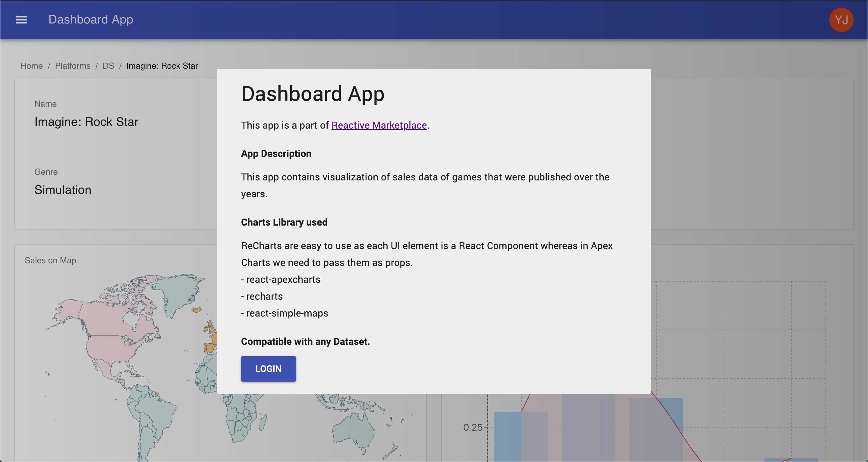Click highlighted Spain on the map
This screenshot has width=868, height=462.
click(209, 348)
